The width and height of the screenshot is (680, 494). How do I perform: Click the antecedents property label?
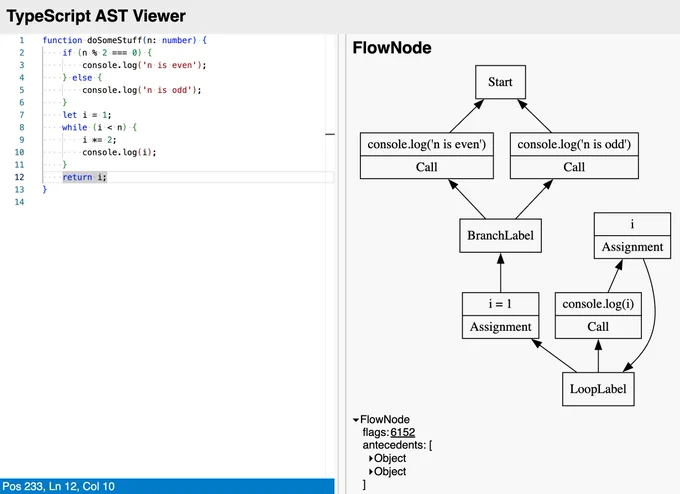click(394, 445)
